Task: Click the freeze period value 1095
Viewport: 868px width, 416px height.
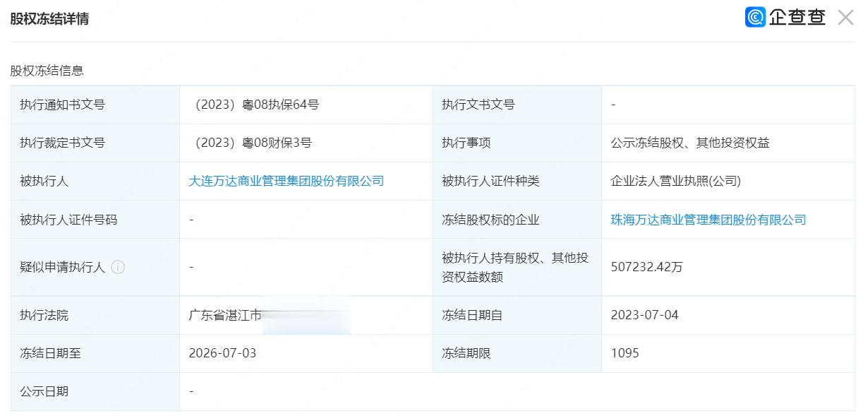Action: pyautogui.click(x=625, y=353)
